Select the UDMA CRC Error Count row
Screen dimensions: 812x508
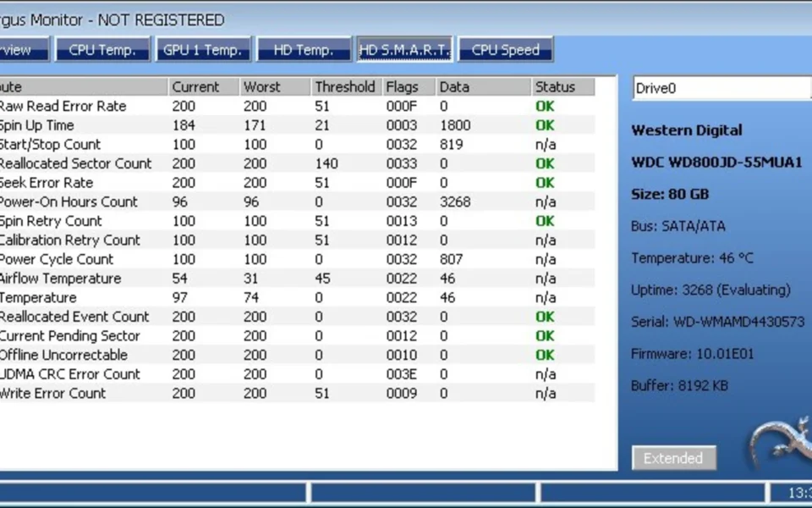(x=297, y=374)
